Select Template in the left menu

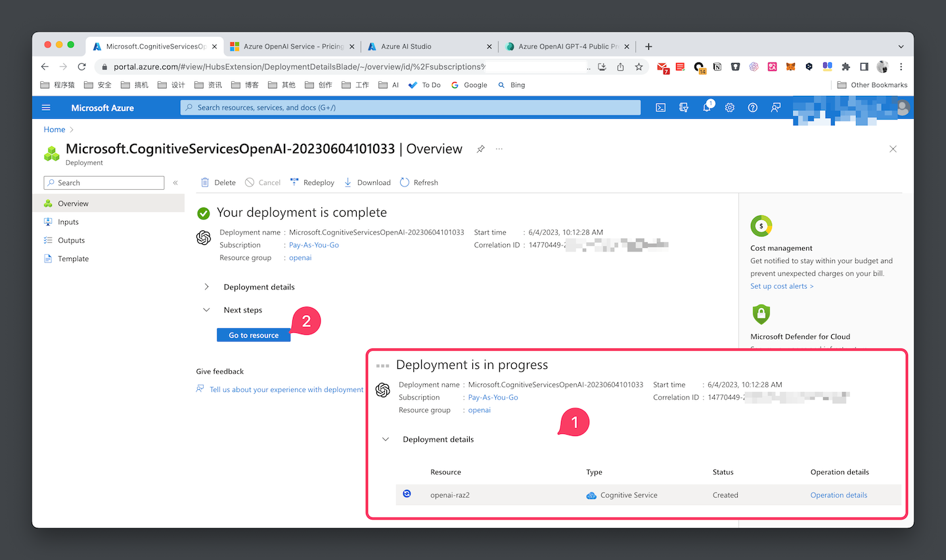tap(108, 259)
